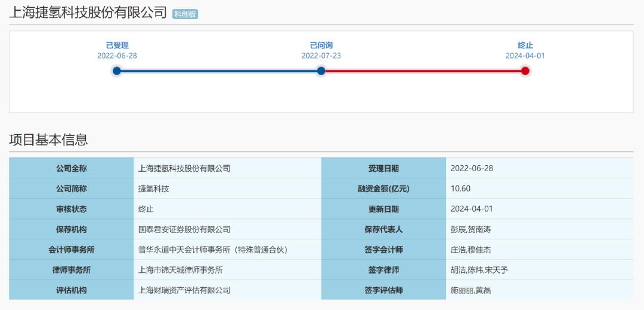The height and width of the screenshot is (310, 644).
Task: Click the page title 上海捷氢科技股份有限公司
Action: tap(88, 13)
